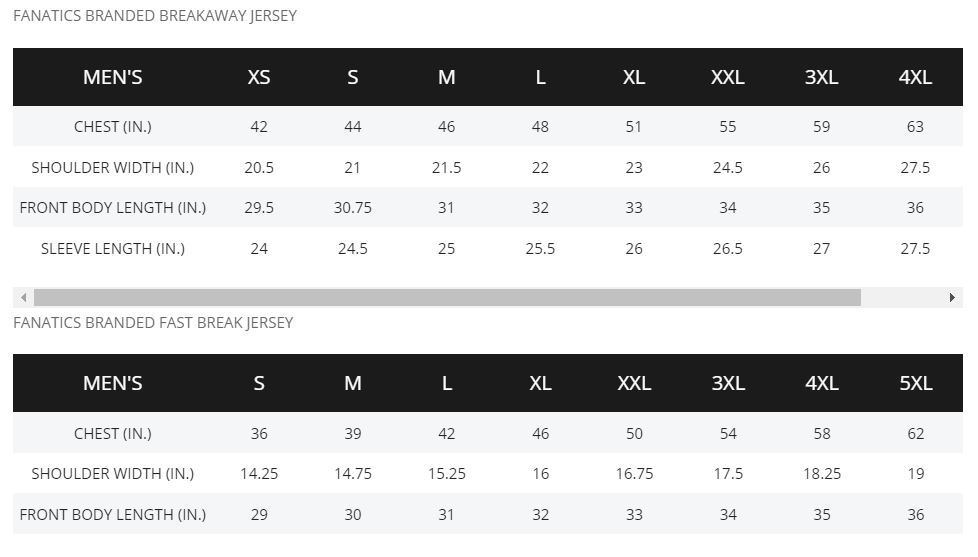
Task: Click Fast Break Front Body Length row label
Action: 113,515
